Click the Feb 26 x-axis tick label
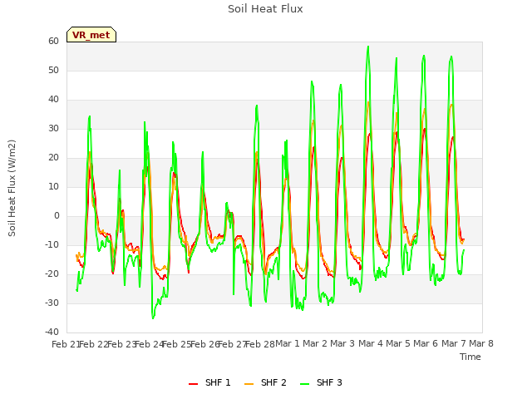The height and width of the screenshot is (399, 532). 204,344
